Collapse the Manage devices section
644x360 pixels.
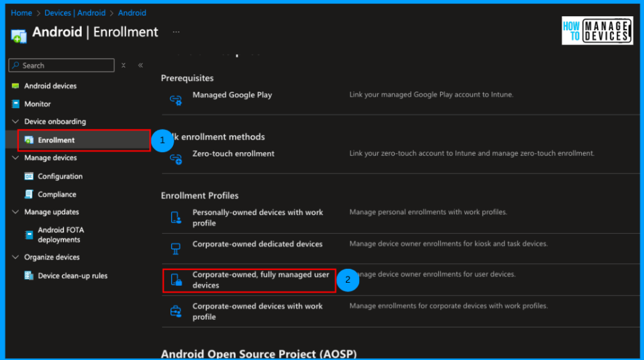15,158
